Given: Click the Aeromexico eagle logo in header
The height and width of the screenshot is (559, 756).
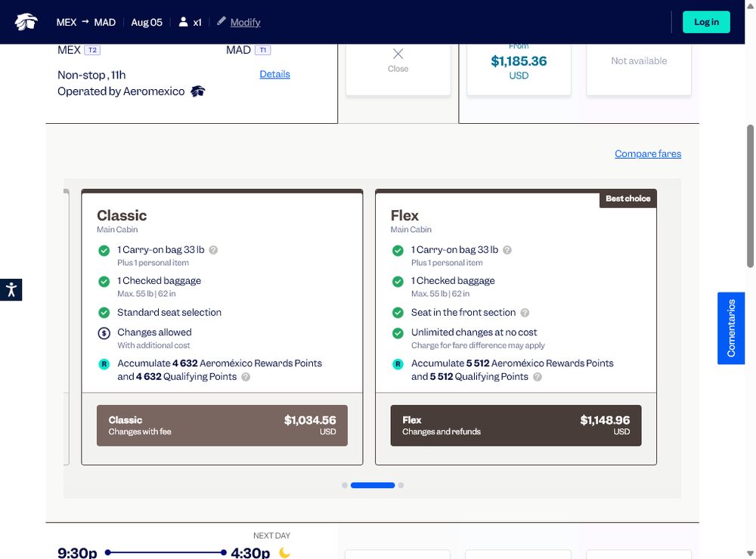Looking at the screenshot, I should coord(26,22).
